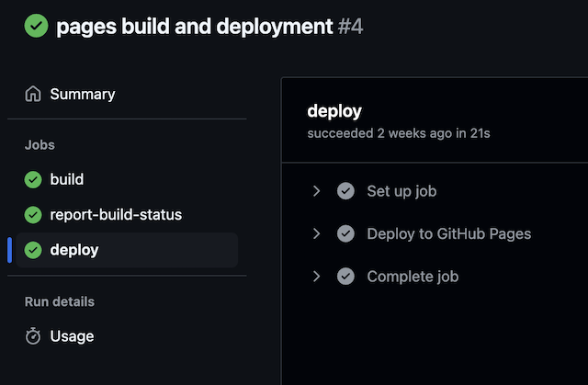Click the pages build and deployment title
The width and height of the screenshot is (588, 385).
coord(194,27)
